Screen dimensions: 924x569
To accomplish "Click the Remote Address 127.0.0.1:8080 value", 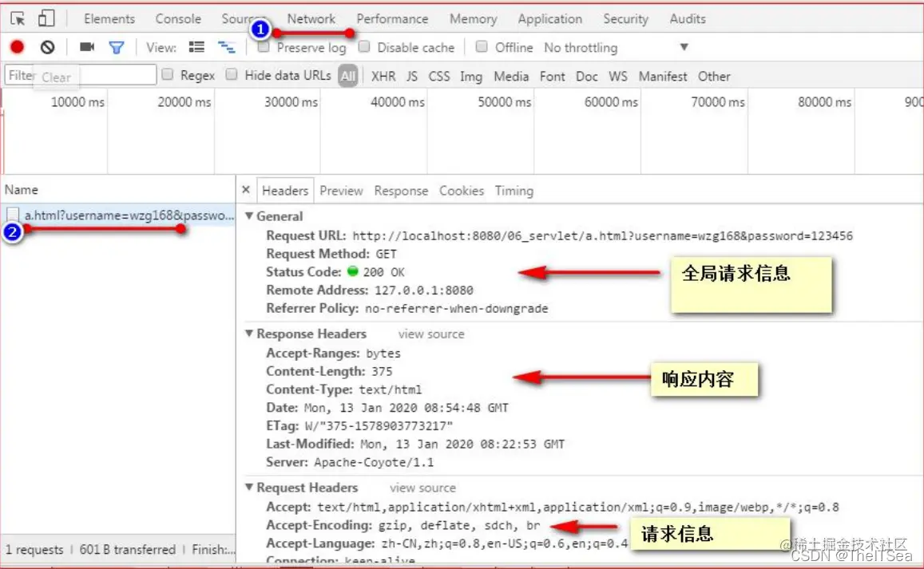I will pyautogui.click(x=424, y=290).
